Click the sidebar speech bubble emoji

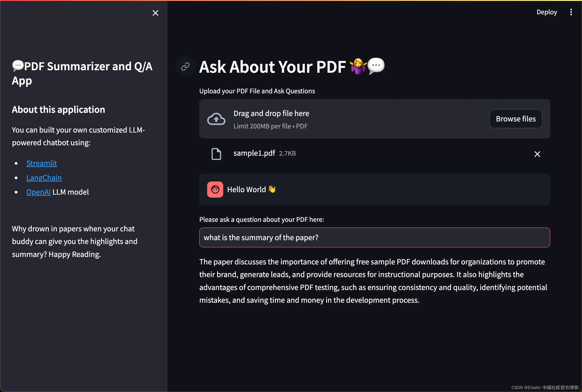coord(18,66)
